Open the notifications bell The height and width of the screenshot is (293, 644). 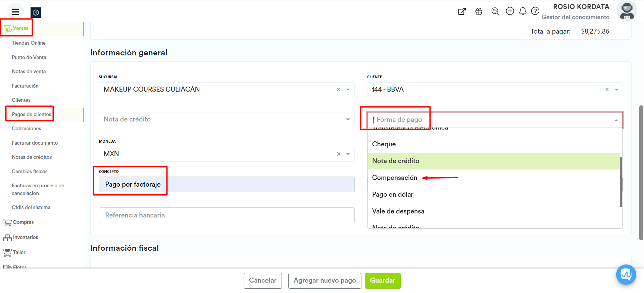point(523,11)
